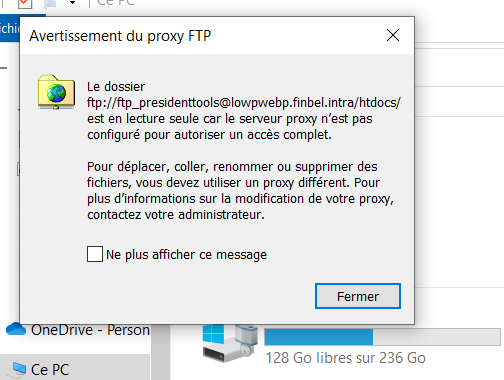Click the FTP folder globe icon

[x=56, y=92]
